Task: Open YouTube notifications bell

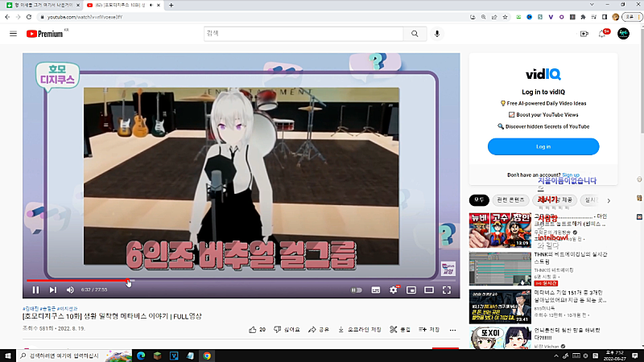Action: (602, 34)
